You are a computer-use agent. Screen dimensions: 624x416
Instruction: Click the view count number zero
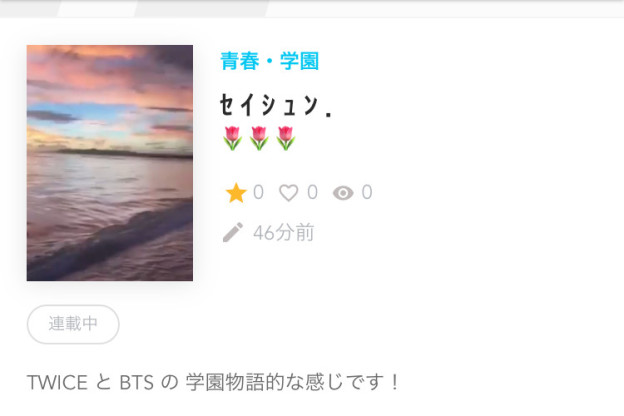[x=367, y=192]
